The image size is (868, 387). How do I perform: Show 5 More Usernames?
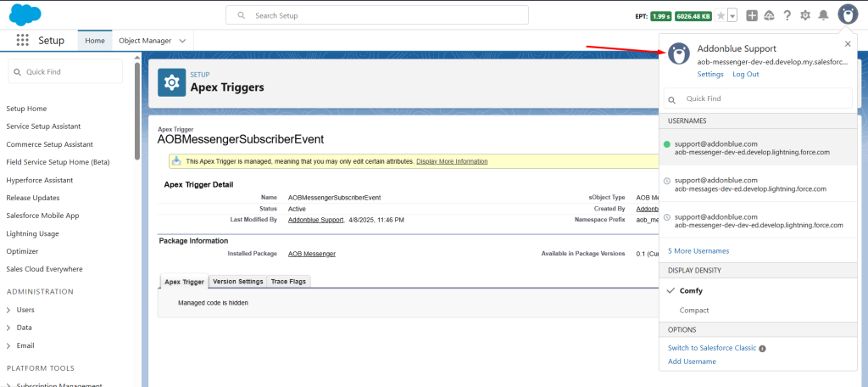pos(698,251)
